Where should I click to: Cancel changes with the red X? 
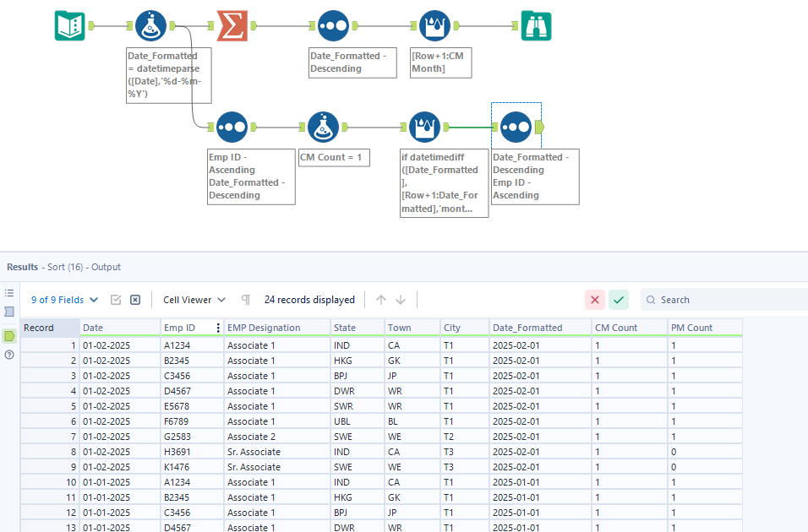click(594, 299)
